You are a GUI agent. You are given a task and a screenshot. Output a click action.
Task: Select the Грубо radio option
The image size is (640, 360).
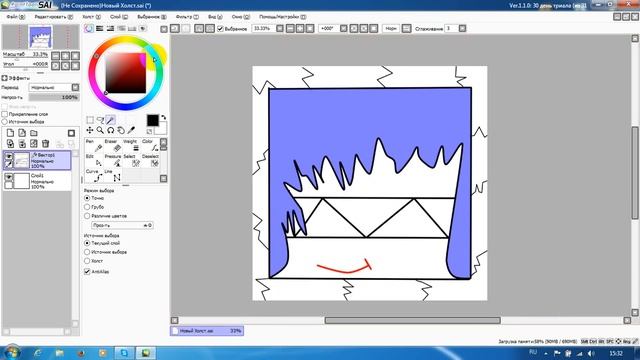(x=87, y=207)
